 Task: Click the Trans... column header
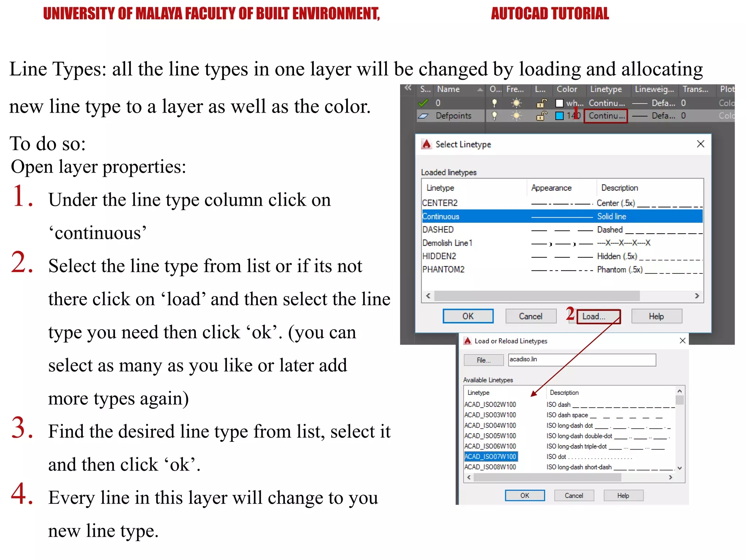(x=696, y=89)
